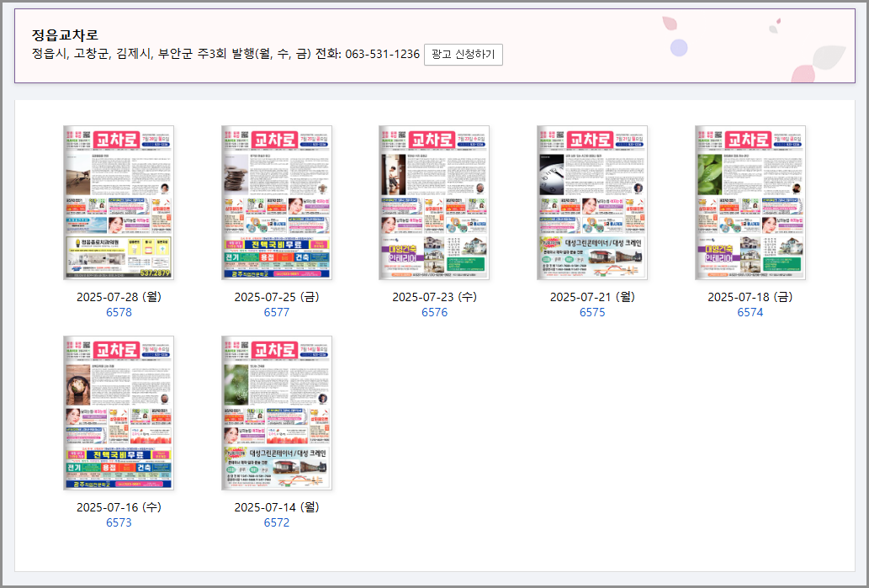Click the phone number 063-531-1236
The height and width of the screenshot is (588, 869).
tap(382, 55)
